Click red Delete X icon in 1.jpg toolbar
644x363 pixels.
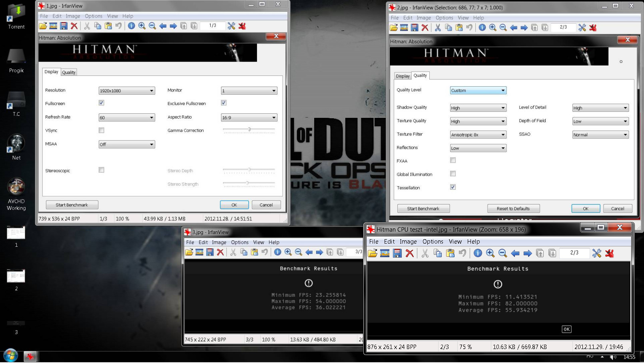point(74,26)
